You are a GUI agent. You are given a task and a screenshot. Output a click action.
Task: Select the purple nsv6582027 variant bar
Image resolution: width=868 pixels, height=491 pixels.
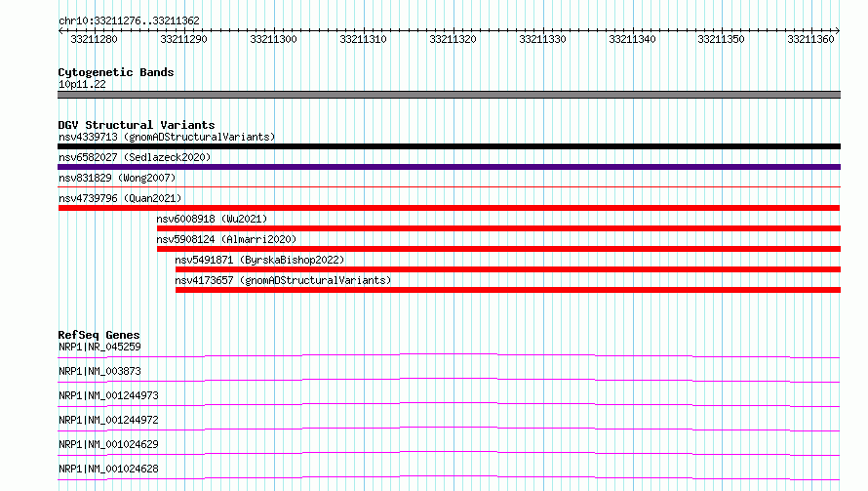449,167
